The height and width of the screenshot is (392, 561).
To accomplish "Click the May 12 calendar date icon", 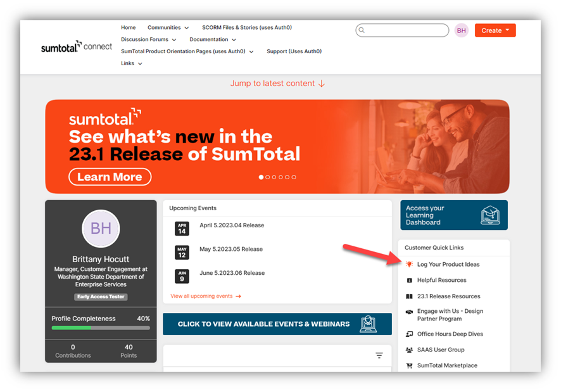I will (x=182, y=253).
